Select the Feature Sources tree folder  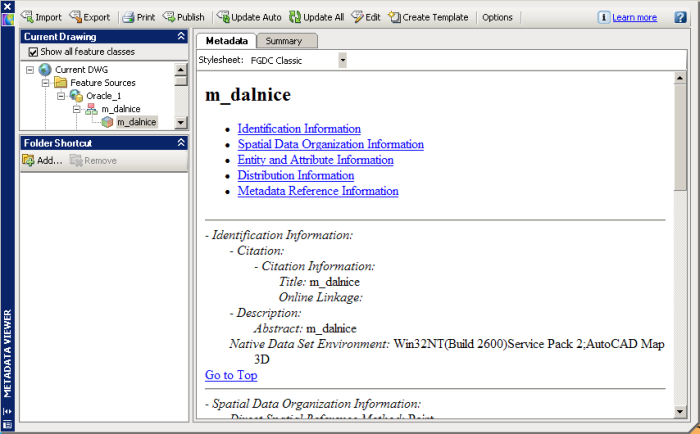tap(102, 82)
